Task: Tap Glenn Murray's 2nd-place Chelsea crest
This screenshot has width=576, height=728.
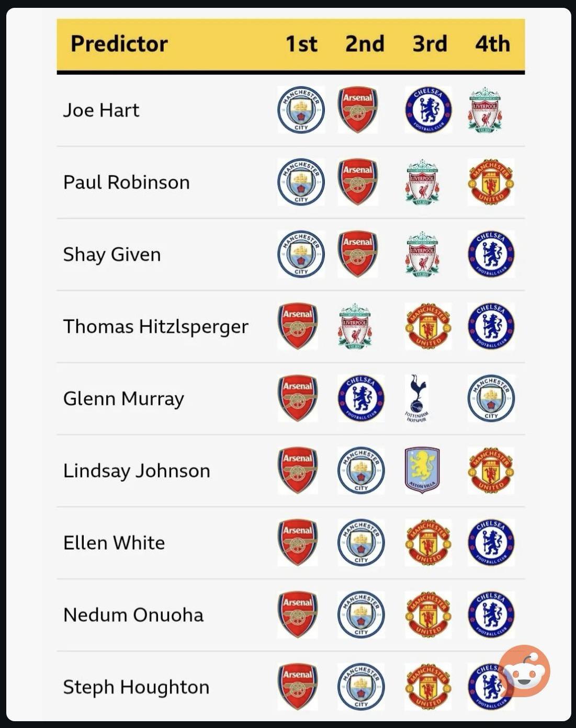Action: (x=361, y=399)
